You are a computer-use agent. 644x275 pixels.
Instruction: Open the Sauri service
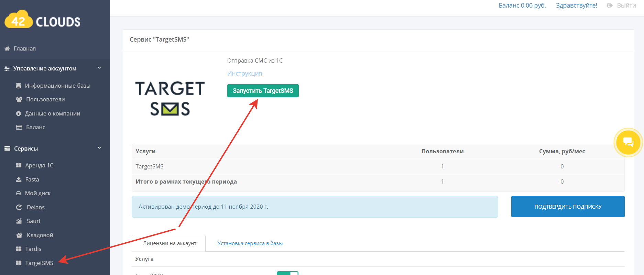[33, 221]
